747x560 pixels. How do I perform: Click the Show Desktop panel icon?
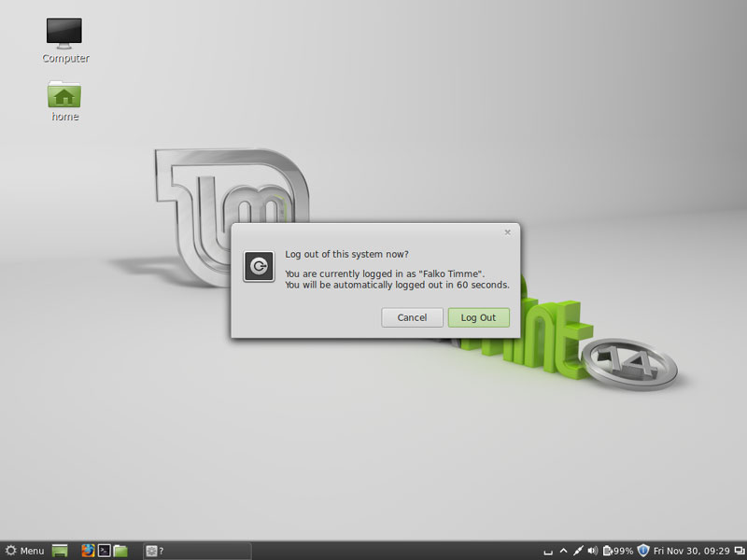[60, 551]
